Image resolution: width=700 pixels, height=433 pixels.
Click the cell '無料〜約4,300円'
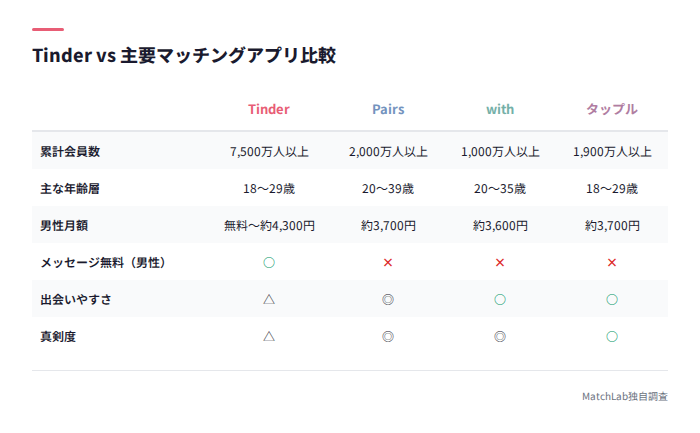coord(269,226)
